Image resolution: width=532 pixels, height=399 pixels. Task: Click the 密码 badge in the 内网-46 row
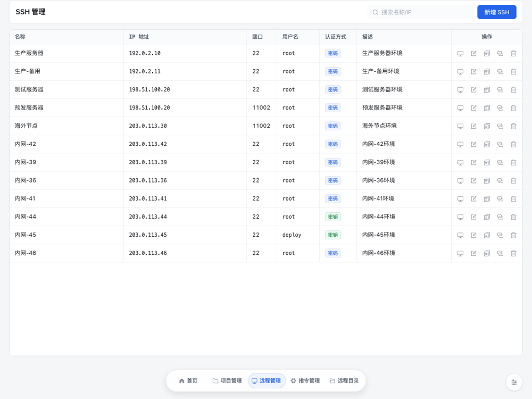[333, 253]
